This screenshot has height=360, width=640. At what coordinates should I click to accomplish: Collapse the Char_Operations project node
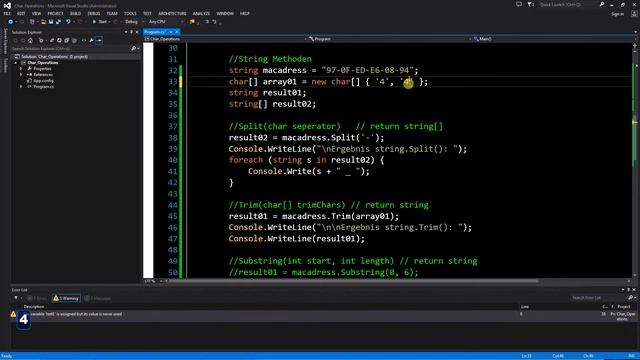click(x=16, y=63)
